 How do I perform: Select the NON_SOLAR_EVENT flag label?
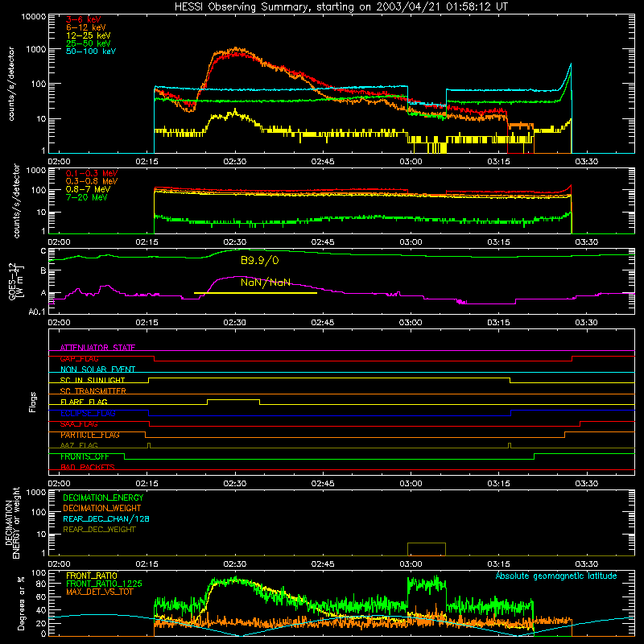(97, 369)
